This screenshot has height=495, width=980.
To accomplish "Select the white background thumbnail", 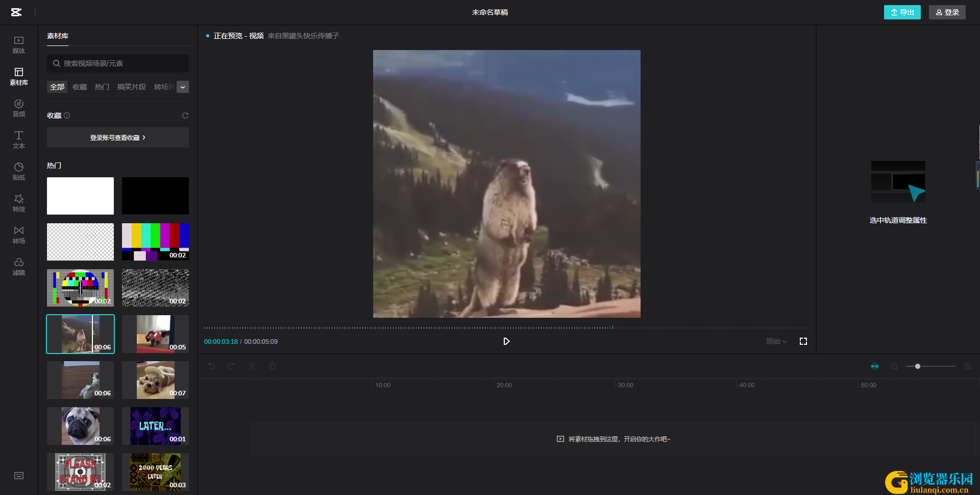I will point(80,196).
